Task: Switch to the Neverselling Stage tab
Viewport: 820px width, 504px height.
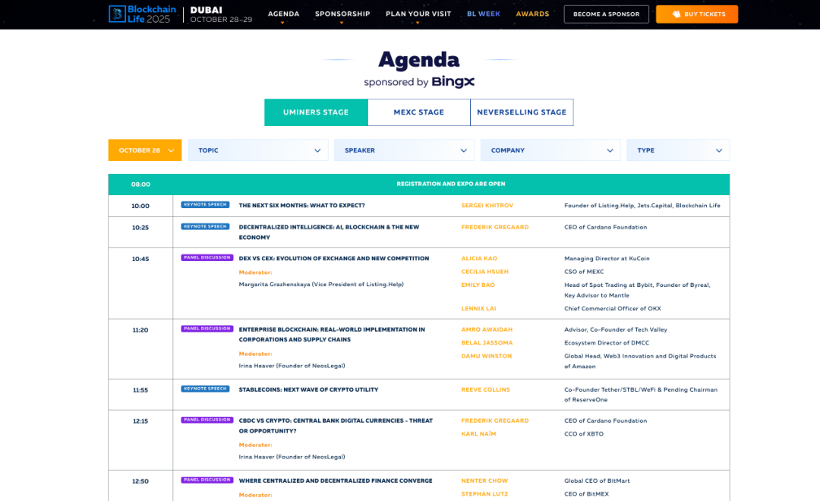Action: tap(522, 112)
